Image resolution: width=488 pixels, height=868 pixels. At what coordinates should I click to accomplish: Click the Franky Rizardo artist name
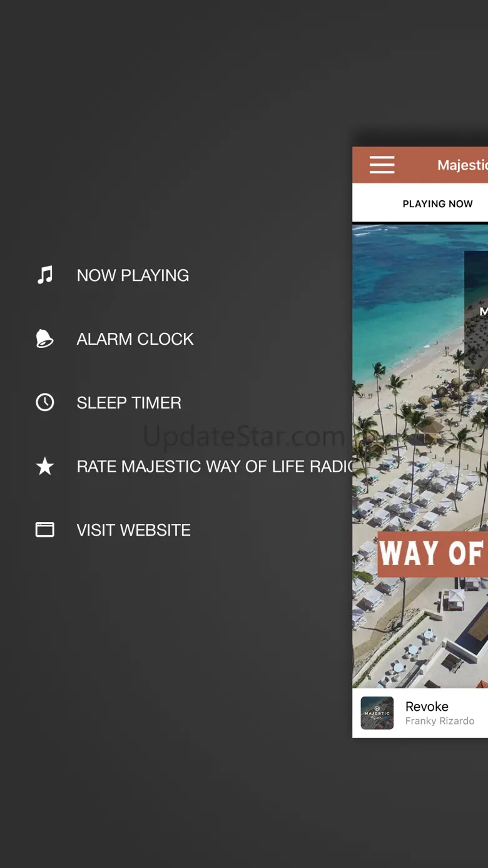coord(440,721)
